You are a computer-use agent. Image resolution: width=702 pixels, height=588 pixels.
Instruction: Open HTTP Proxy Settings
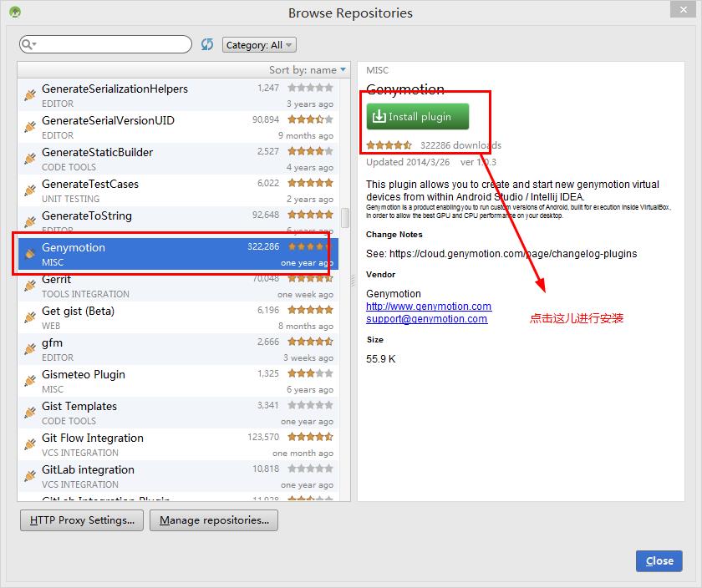point(82,520)
